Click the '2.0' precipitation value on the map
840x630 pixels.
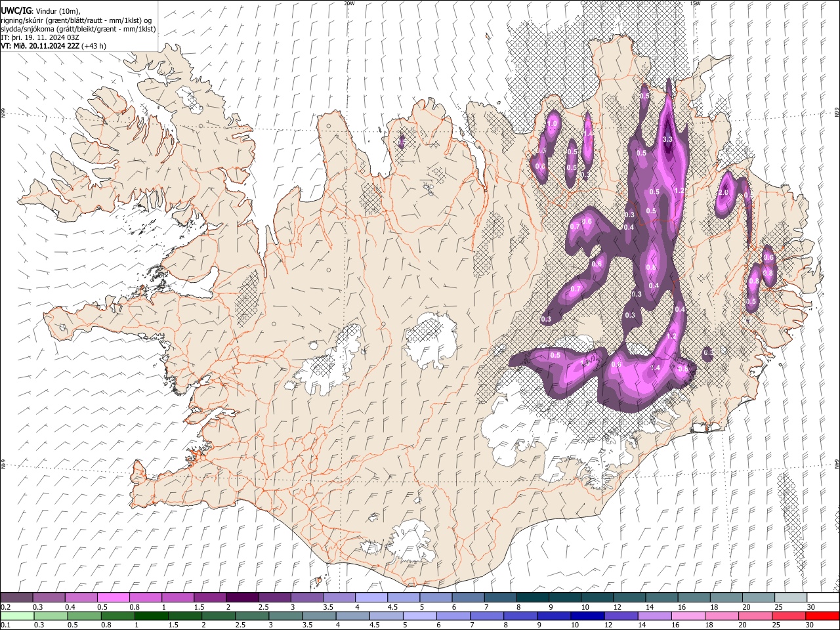723,193
